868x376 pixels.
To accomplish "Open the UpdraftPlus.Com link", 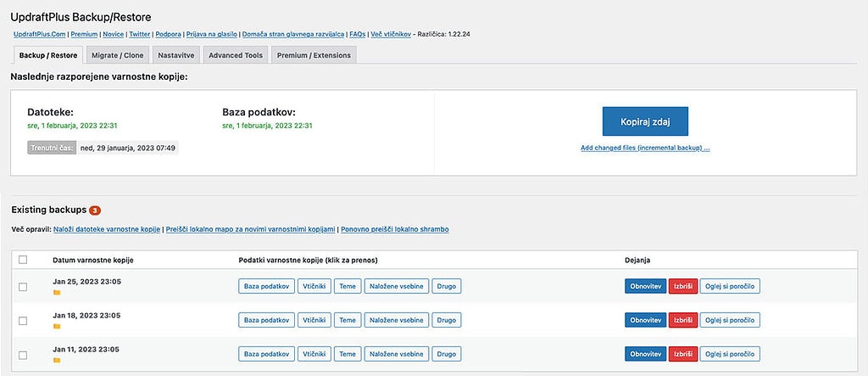I will point(39,35).
